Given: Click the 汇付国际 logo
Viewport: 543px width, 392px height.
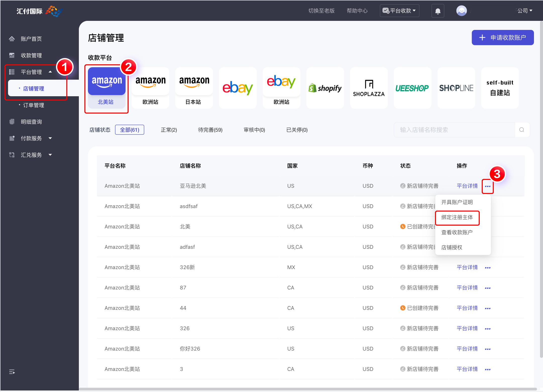Looking at the screenshot, I should (x=39, y=11).
